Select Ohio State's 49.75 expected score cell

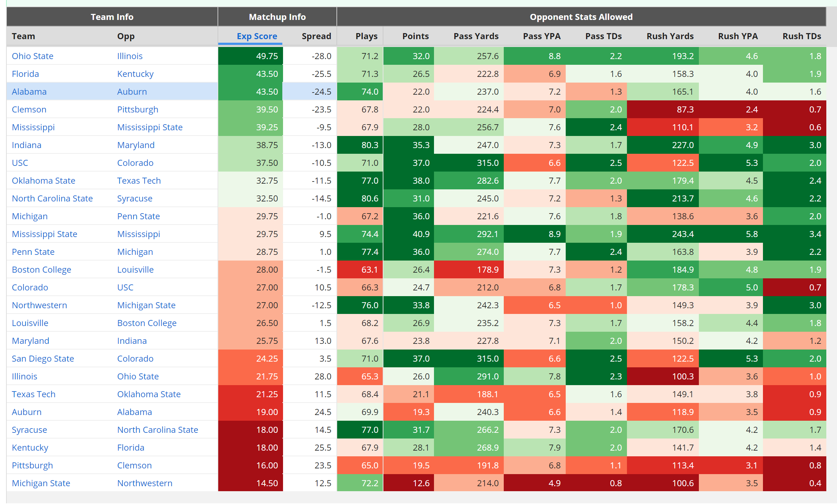coord(251,56)
